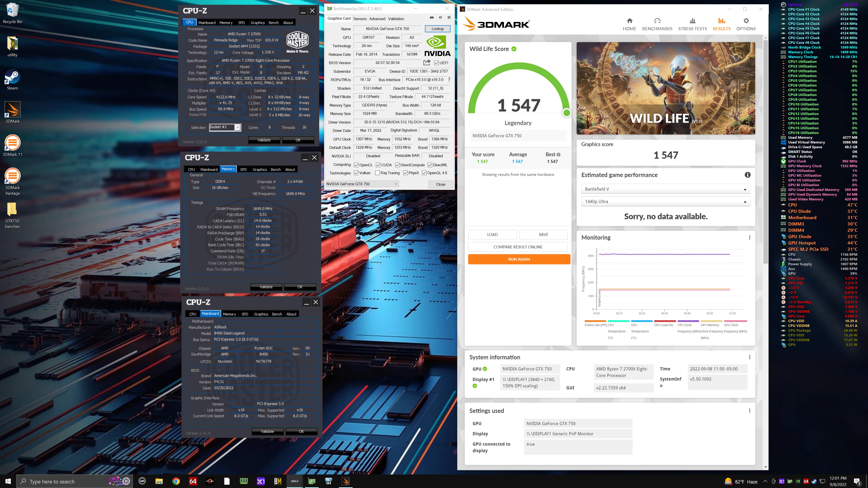The image size is (868, 488).
Task: Open the notification center in taskbar
Action: [857, 481]
